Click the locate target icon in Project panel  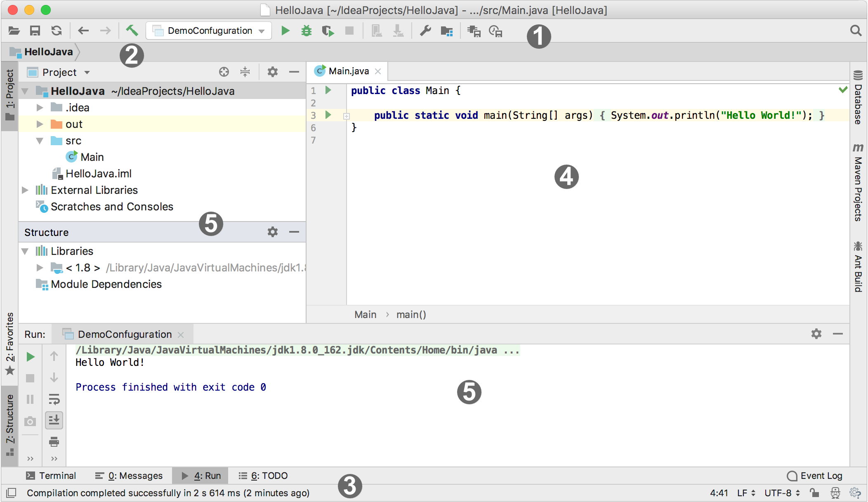(x=224, y=72)
